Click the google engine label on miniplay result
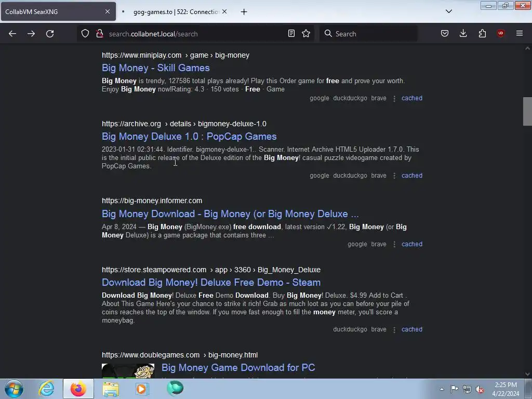This screenshot has height=399, width=532. click(x=320, y=98)
